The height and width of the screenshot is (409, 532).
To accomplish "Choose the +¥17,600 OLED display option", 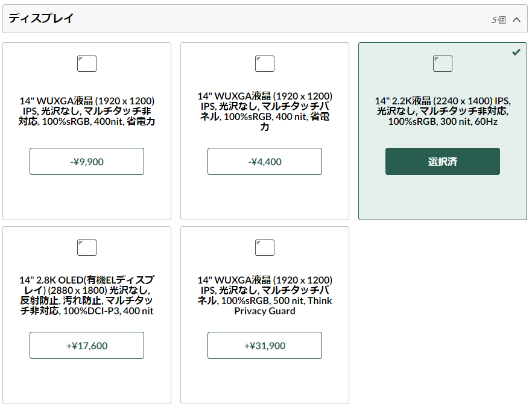I will point(86,346).
